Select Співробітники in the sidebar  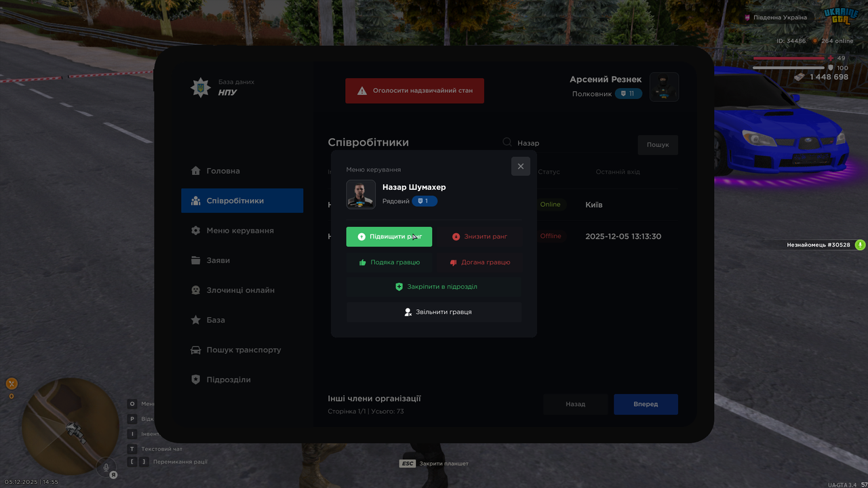pos(242,201)
